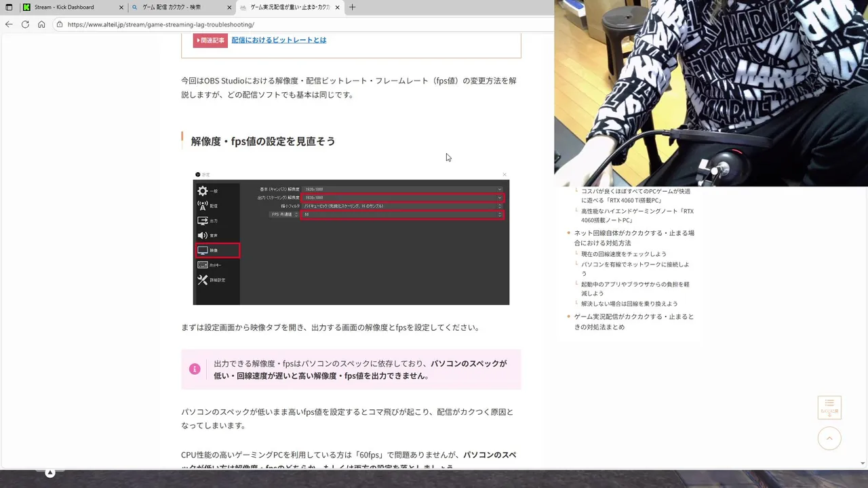
Task: Click sentence まずは設定画面から映像タブを開き
Action: click(x=332, y=327)
